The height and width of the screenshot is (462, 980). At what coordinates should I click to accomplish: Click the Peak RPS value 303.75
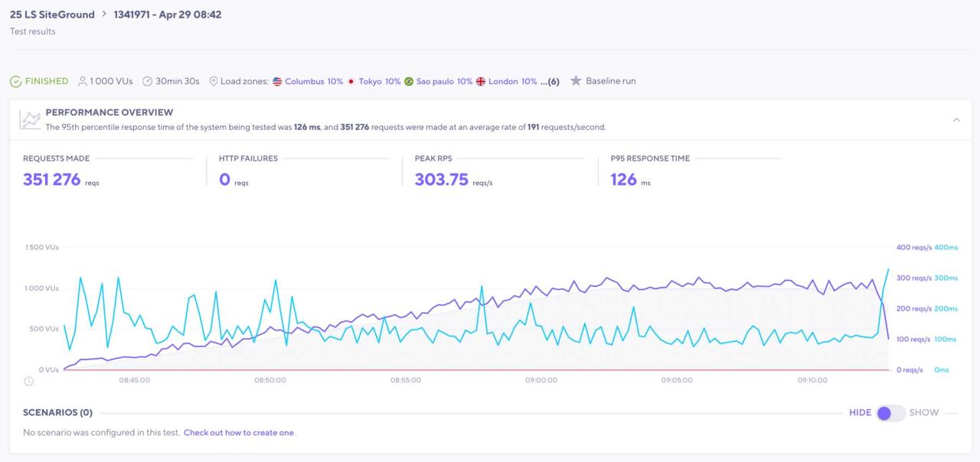[x=441, y=180]
